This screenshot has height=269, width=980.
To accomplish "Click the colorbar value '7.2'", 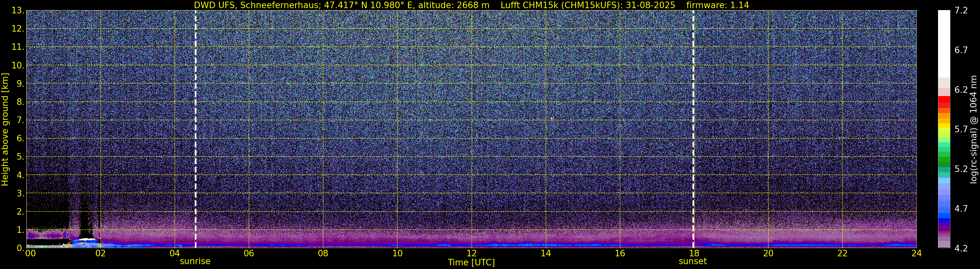I will coord(961,11).
